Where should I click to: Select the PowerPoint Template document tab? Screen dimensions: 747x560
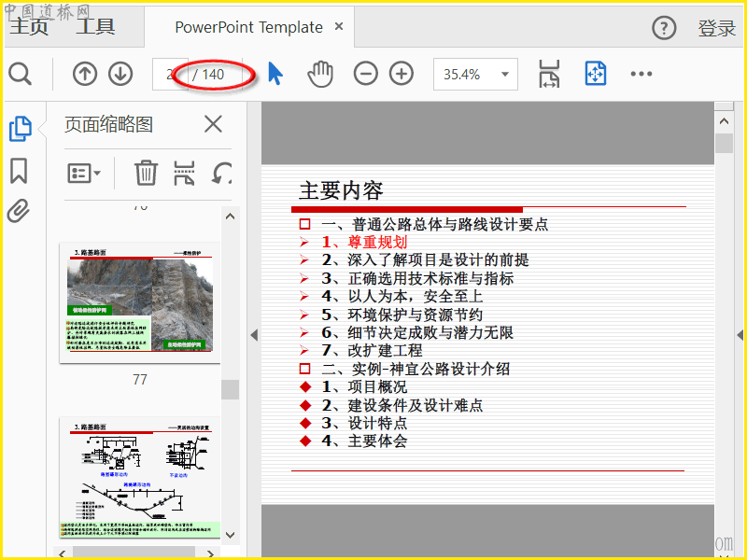pos(248,28)
